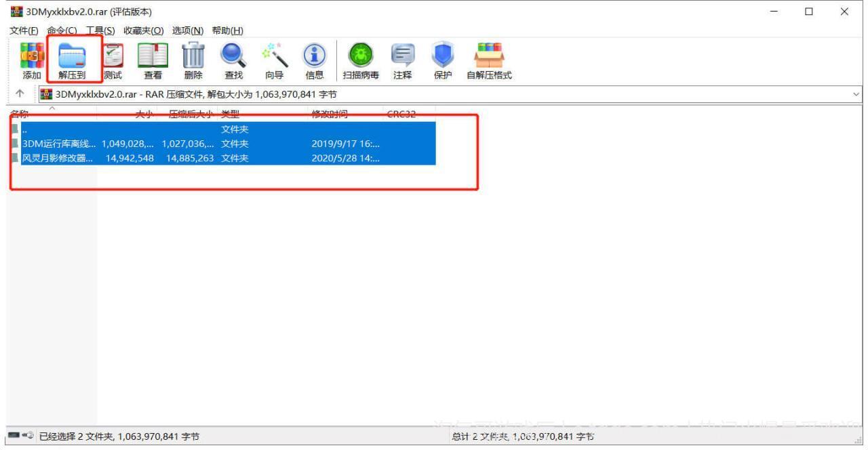This screenshot has width=868, height=450.
Task: Start Virus Scan (扫描病毒) icon
Action: 361,60
